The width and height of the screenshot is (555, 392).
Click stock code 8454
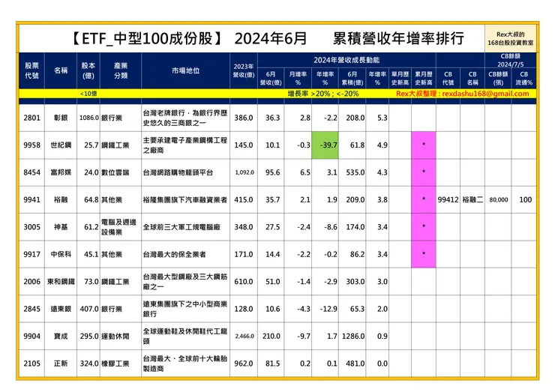[31, 172]
